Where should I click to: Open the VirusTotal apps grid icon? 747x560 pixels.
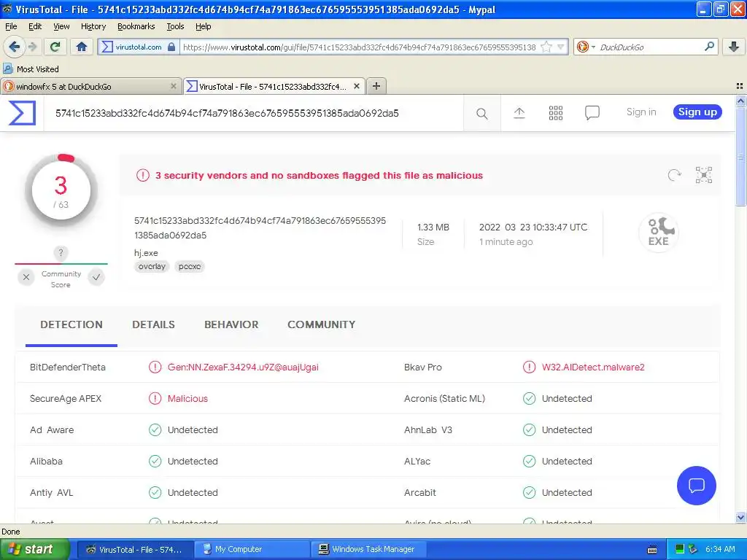click(x=555, y=113)
